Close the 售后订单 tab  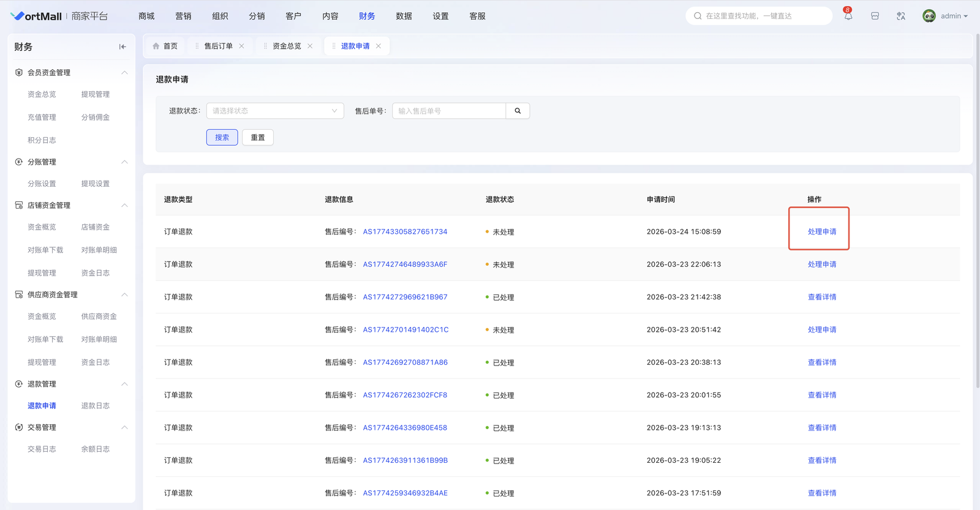(242, 46)
